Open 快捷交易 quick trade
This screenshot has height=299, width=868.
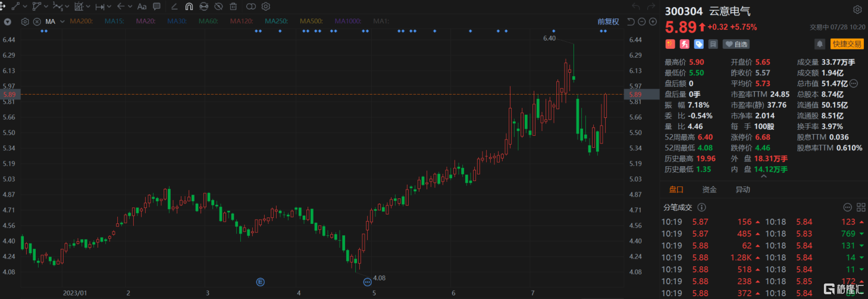pos(847,43)
